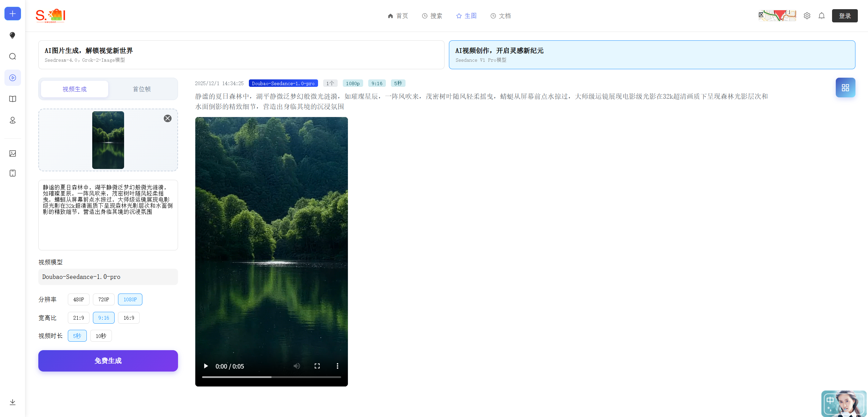
Task: Open the settings gear icon
Action: 807,16
